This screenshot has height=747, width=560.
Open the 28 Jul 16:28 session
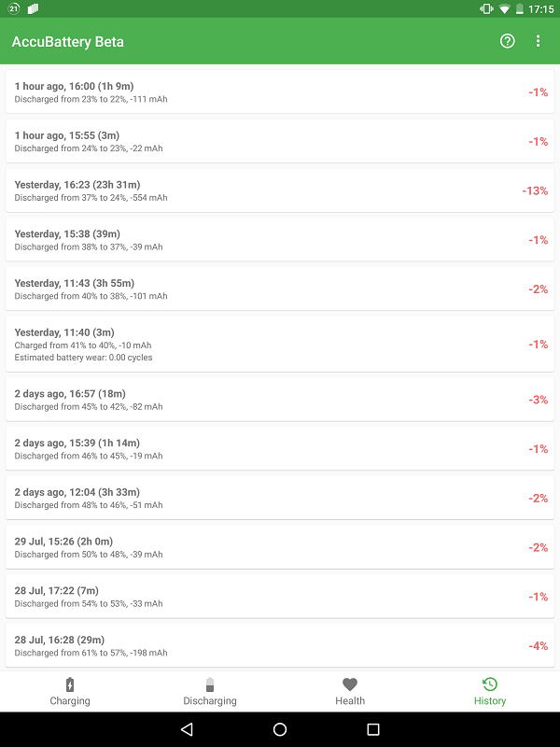[x=280, y=646]
